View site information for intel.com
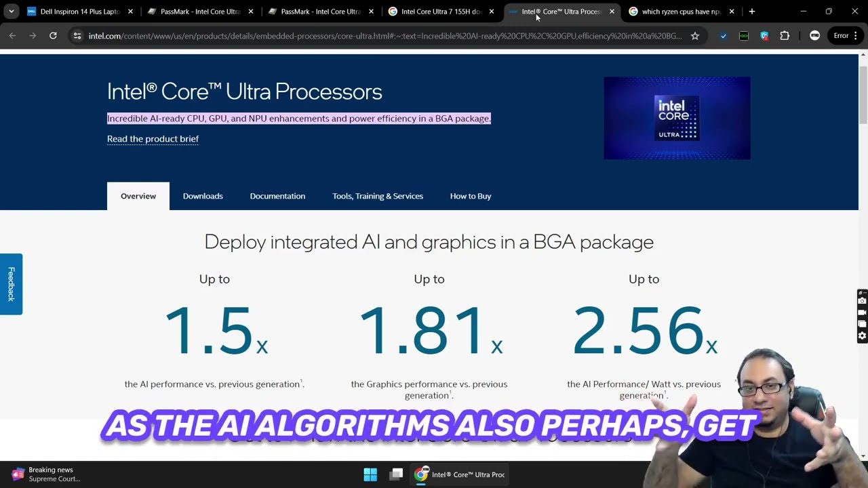 77,36
